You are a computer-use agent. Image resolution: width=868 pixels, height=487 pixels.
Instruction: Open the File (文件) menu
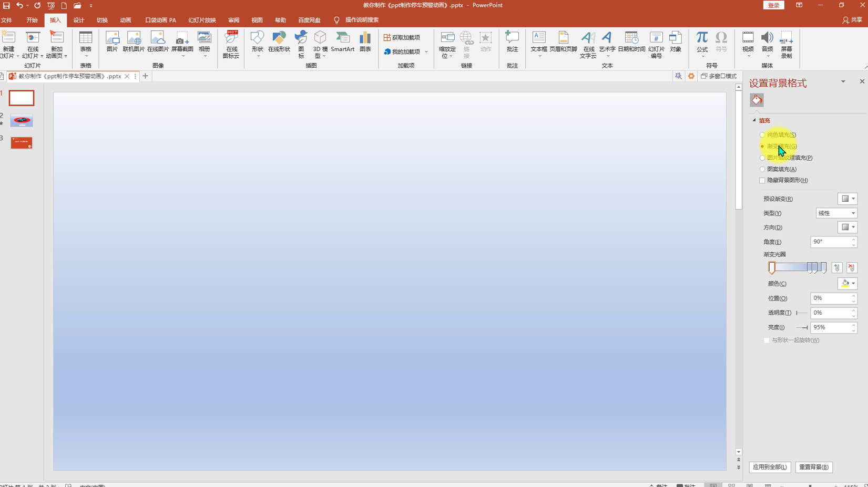(x=7, y=20)
